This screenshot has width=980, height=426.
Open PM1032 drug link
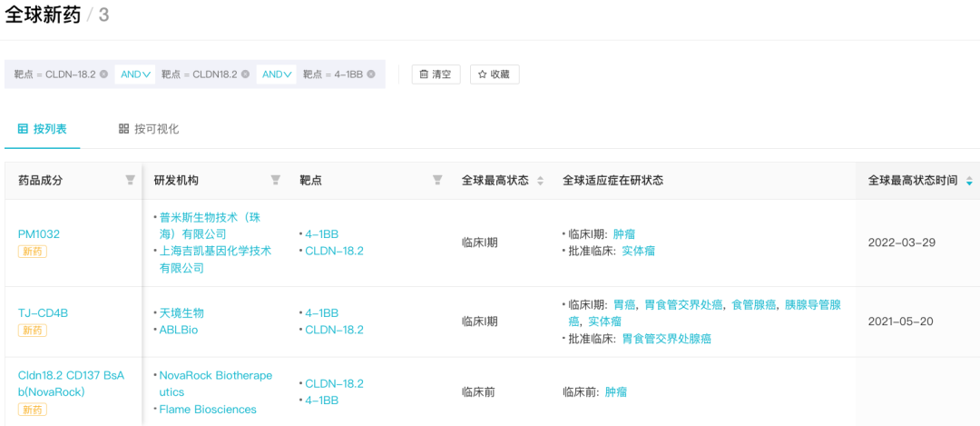point(39,234)
